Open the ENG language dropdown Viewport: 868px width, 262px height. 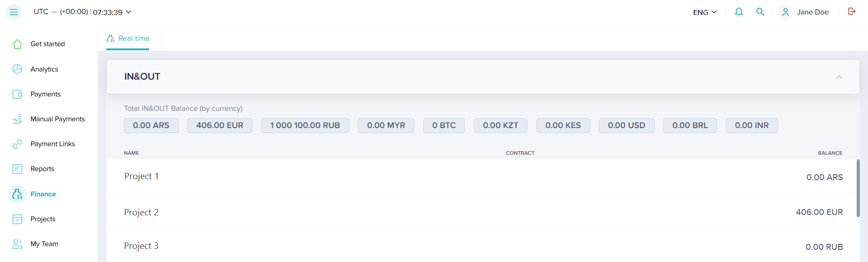click(x=704, y=12)
